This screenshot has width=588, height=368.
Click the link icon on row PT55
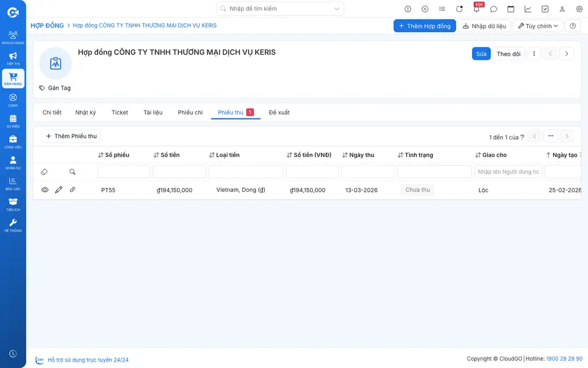pos(72,190)
